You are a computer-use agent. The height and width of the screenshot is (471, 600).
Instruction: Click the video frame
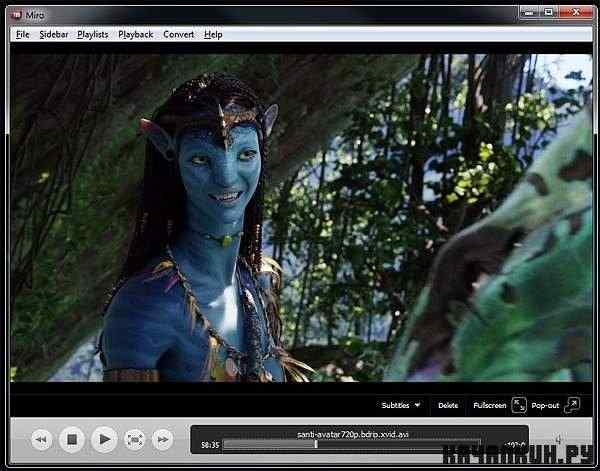[x=301, y=218]
